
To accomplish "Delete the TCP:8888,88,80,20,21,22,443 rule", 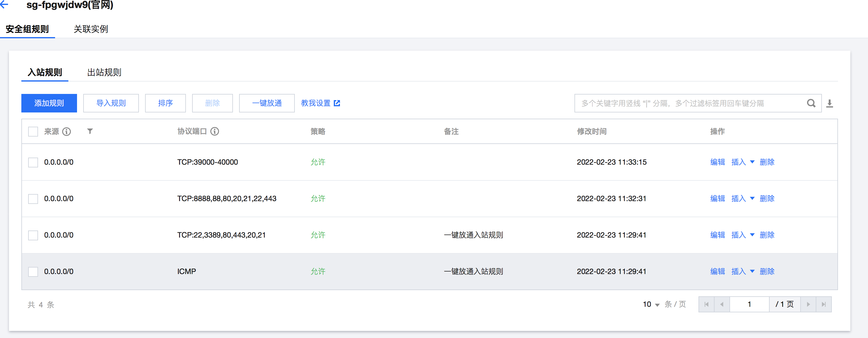I will 767,198.
